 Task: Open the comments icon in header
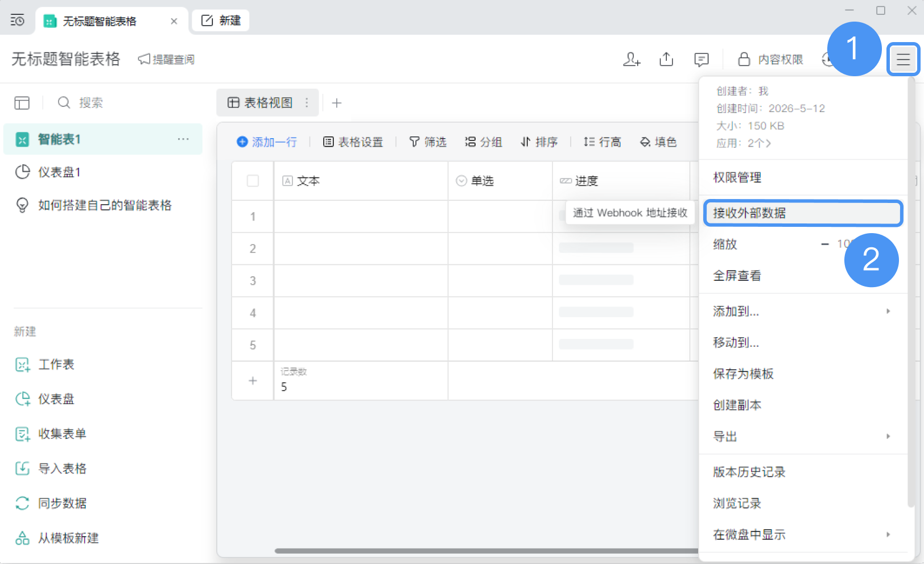pyautogui.click(x=702, y=59)
